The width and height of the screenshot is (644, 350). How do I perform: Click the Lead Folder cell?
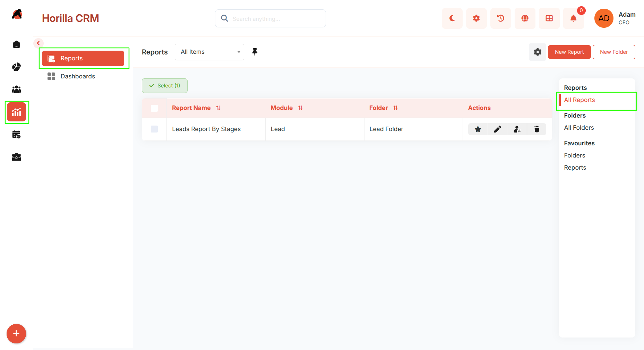[x=413, y=129]
